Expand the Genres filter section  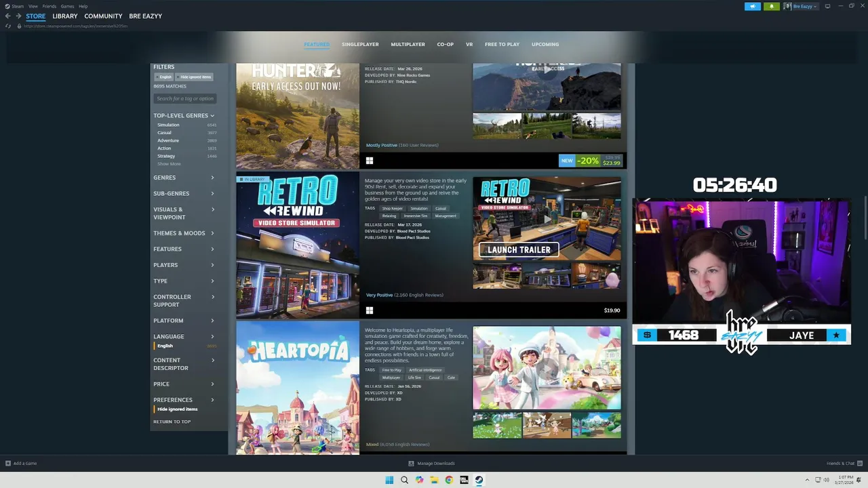pos(184,178)
